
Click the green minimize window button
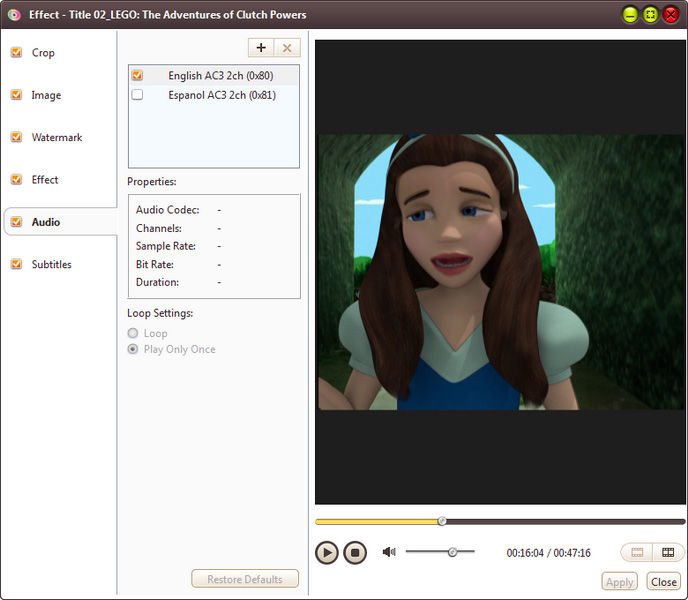[630, 15]
